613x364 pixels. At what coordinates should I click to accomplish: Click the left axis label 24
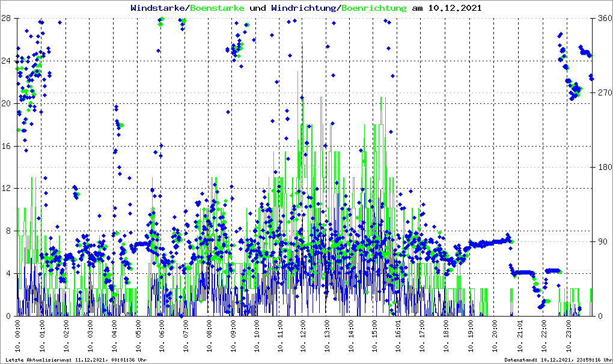click(6, 61)
